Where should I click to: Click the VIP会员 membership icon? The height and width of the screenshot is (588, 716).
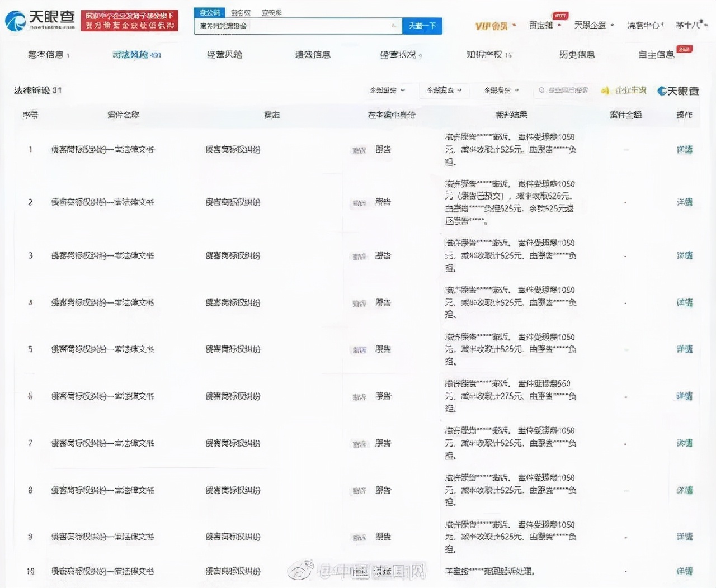click(493, 26)
